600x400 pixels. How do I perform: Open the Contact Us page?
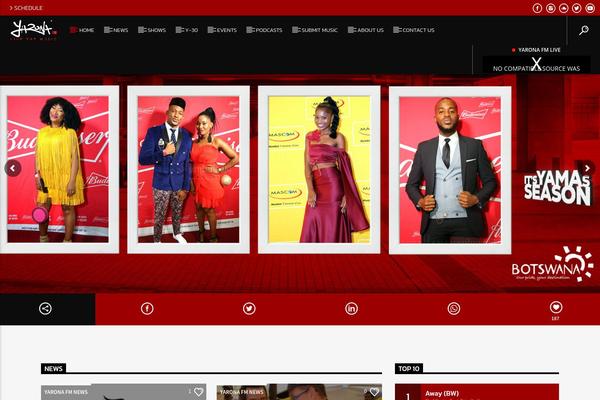tap(414, 30)
